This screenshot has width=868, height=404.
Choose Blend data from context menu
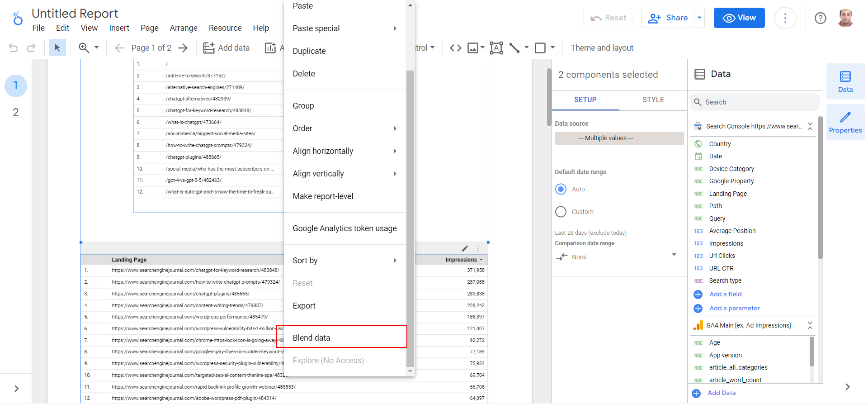(311, 337)
